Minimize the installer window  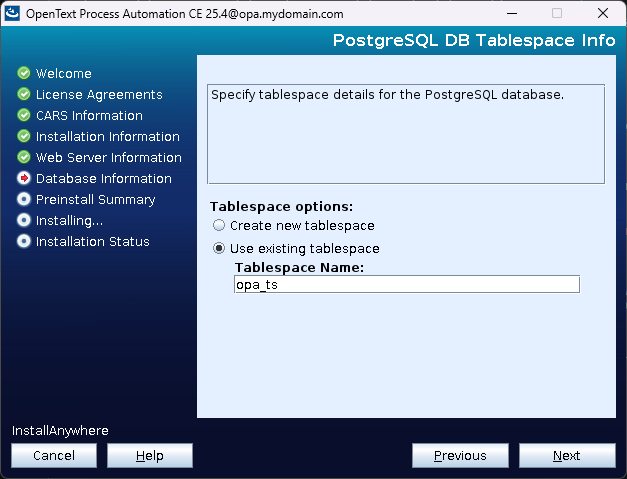coord(512,13)
